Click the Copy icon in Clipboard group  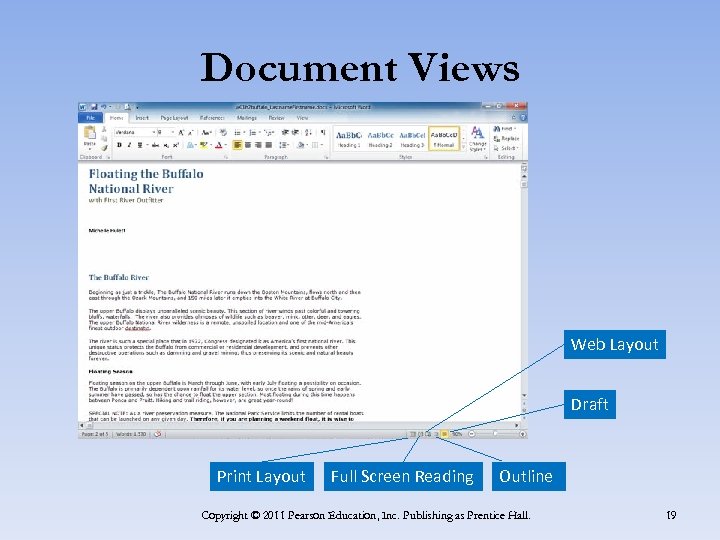[104, 138]
